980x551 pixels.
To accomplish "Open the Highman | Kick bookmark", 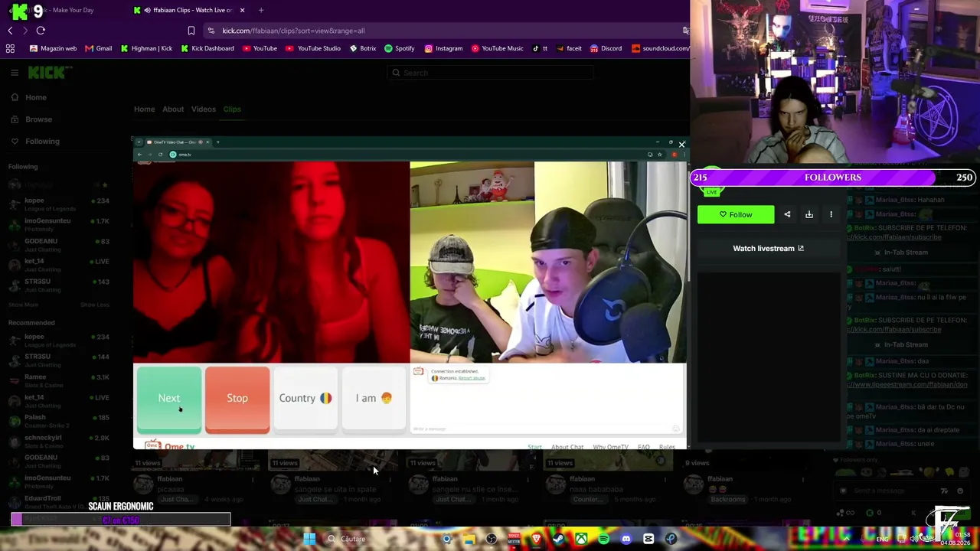I will pos(146,48).
